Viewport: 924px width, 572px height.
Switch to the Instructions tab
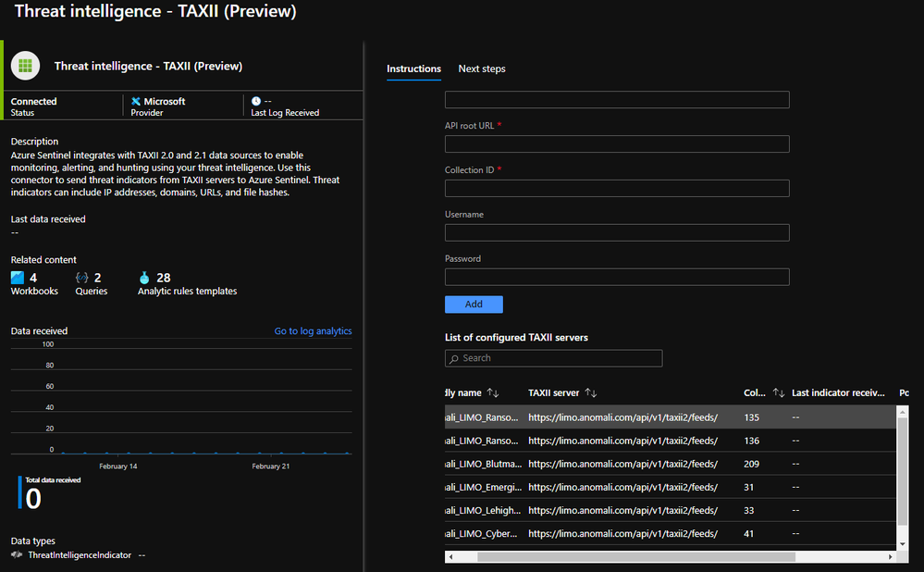pyautogui.click(x=413, y=69)
